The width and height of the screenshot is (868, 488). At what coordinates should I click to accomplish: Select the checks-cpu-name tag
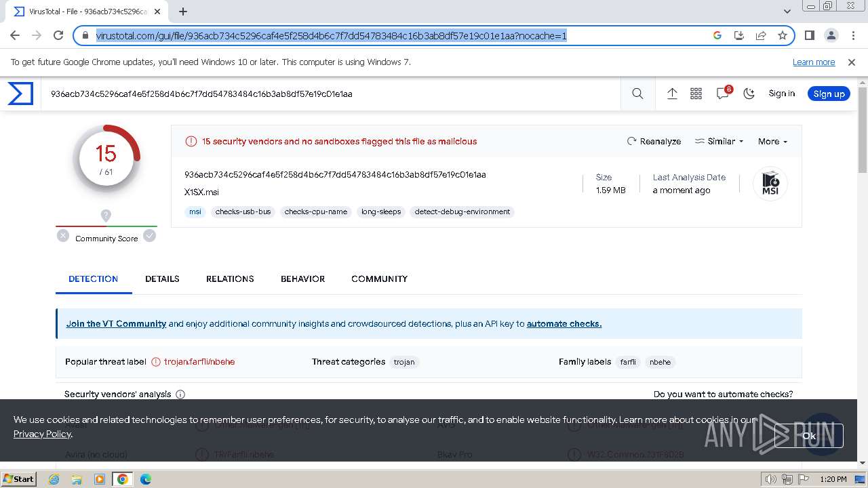pyautogui.click(x=316, y=211)
